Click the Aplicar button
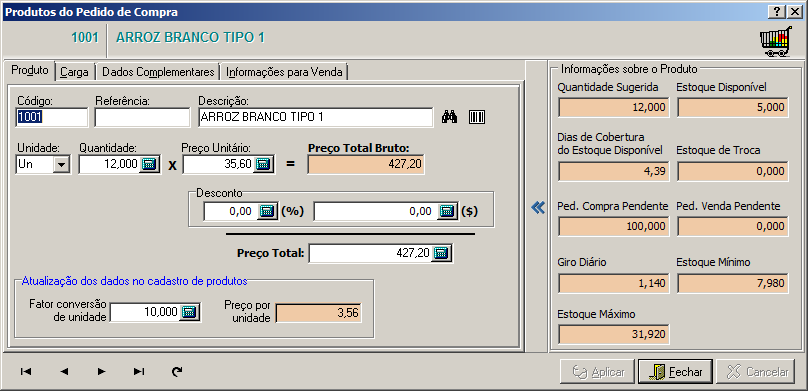This screenshot has height=391, width=808. click(x=598, y=372)
